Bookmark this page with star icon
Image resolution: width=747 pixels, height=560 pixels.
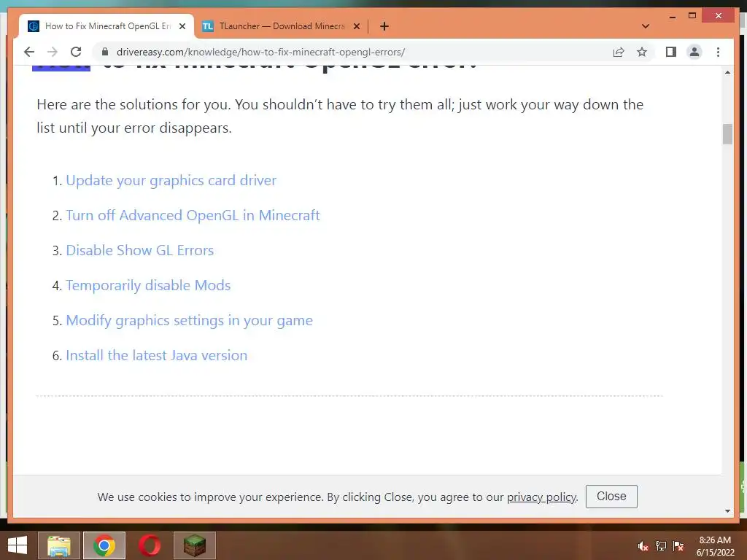pos(642,52)
